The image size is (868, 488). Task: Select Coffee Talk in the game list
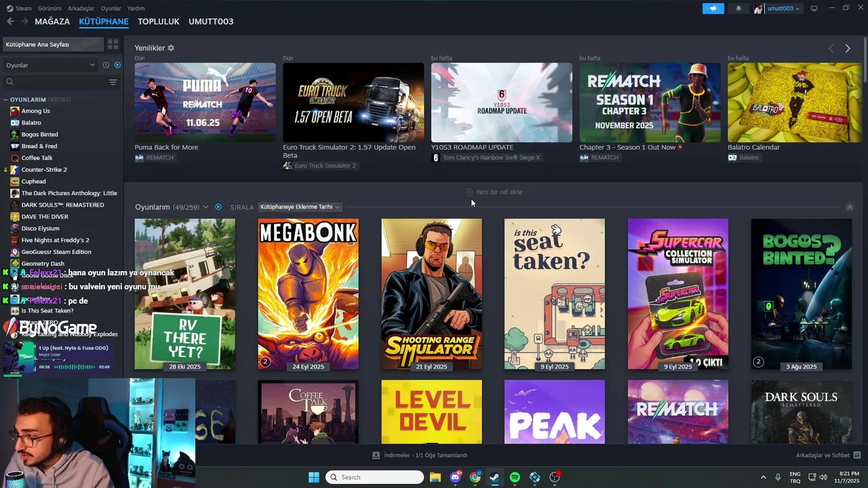[x=37, y=158]
